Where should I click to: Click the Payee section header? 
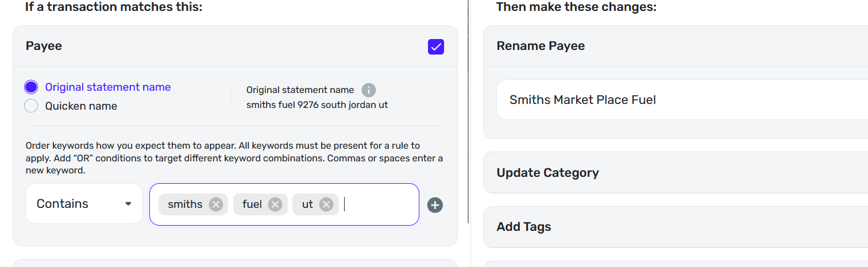click(x=44, y=46)
